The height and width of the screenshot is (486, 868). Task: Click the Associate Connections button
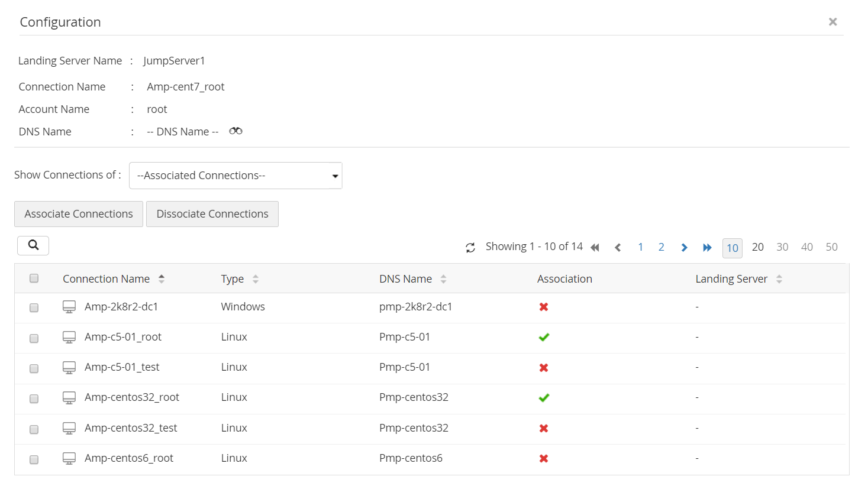(79, 214)
